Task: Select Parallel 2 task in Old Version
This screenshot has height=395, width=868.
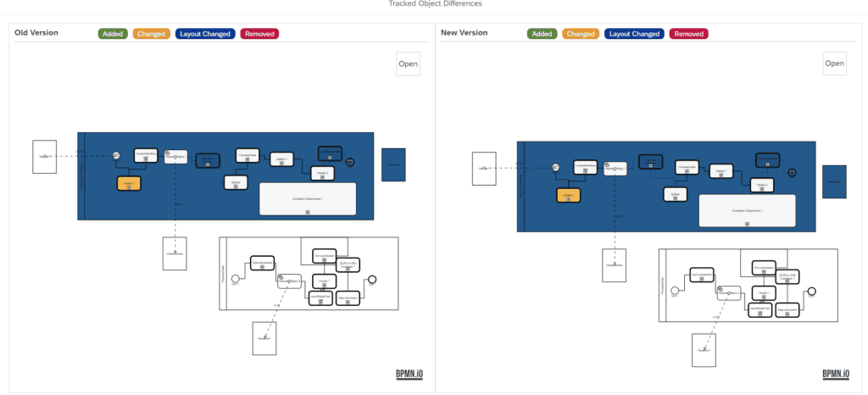Action: point(323,173)
